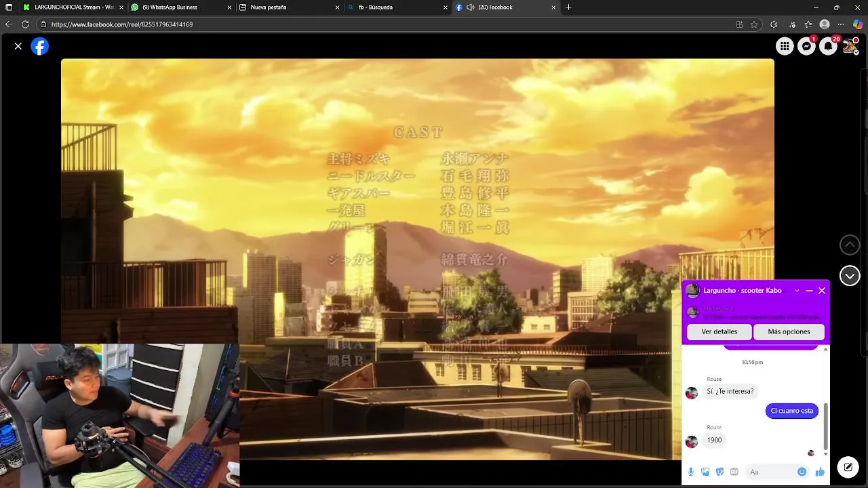Record a voice clip with microphone icon
This screenshot has height=488, width=868.
click(691, 472)
